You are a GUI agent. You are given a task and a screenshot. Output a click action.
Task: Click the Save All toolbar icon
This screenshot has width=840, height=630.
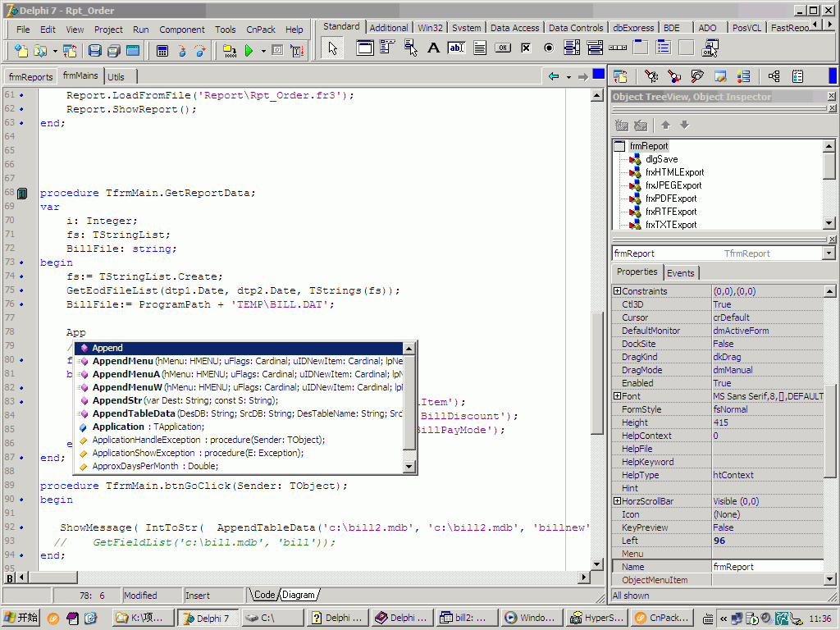114,51
